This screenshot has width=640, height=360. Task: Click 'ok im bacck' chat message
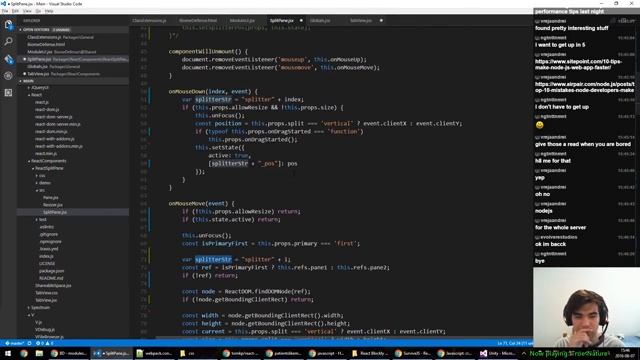click(x=550, y=244)
